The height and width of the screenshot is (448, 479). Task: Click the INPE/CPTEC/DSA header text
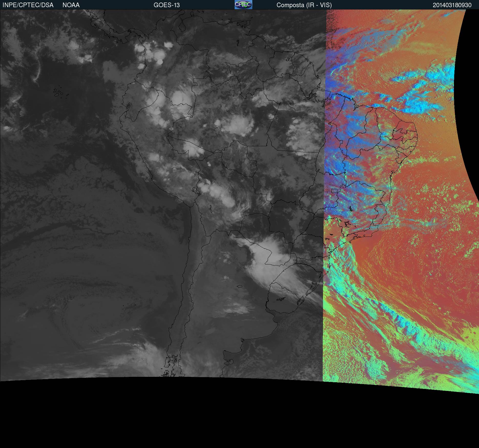coord(28,5)
